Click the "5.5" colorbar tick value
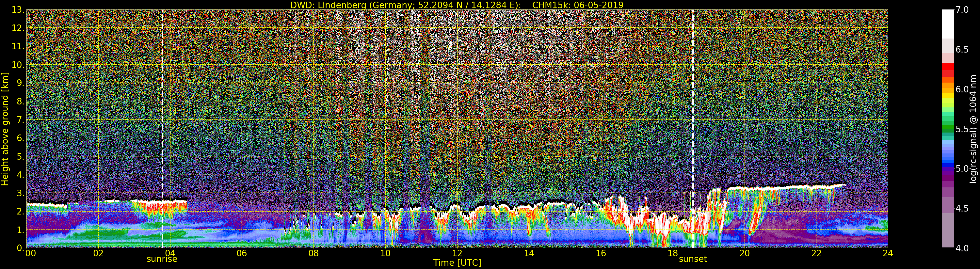 point(962,129)
